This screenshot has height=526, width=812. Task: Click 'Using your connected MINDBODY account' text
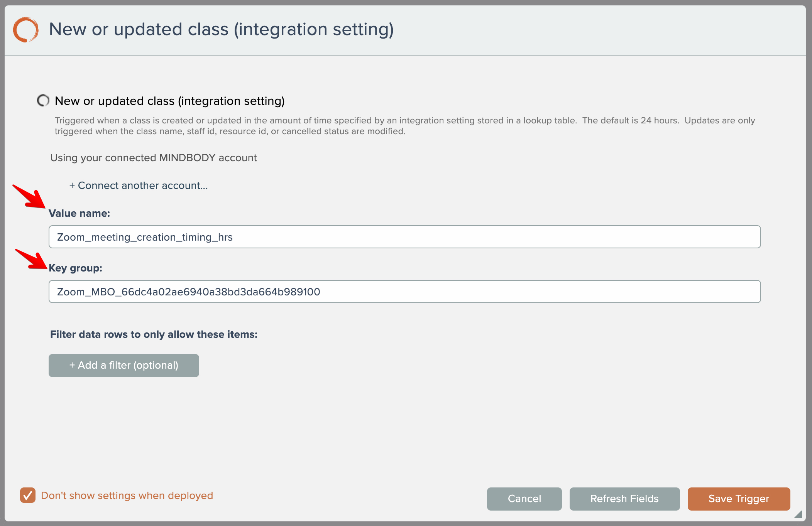pos(153,158)
